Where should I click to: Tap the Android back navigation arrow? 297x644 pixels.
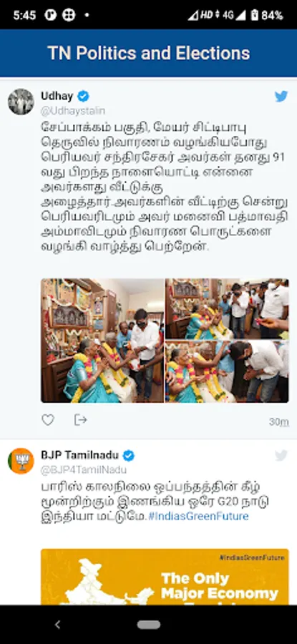point(57,625)
